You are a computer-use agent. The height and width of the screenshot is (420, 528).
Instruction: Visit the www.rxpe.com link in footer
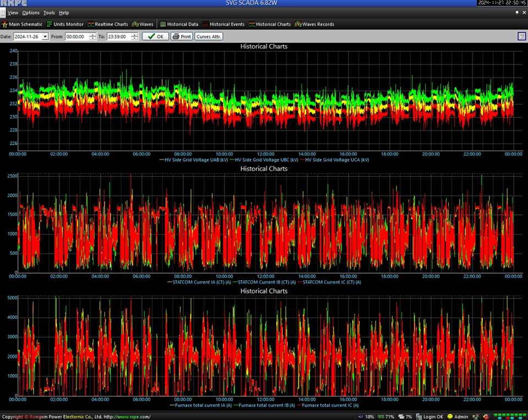(132, 417)
